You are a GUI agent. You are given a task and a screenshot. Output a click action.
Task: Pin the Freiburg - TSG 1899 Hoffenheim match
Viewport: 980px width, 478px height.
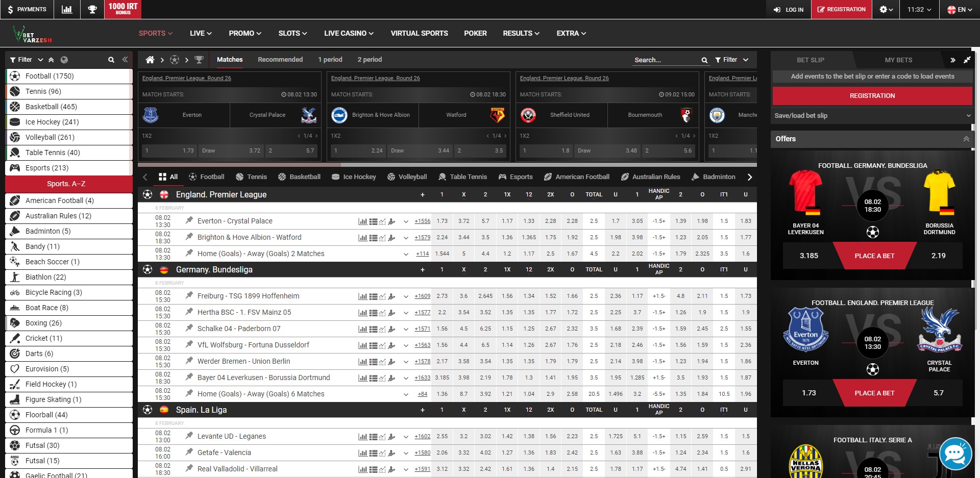coord(189,295)
